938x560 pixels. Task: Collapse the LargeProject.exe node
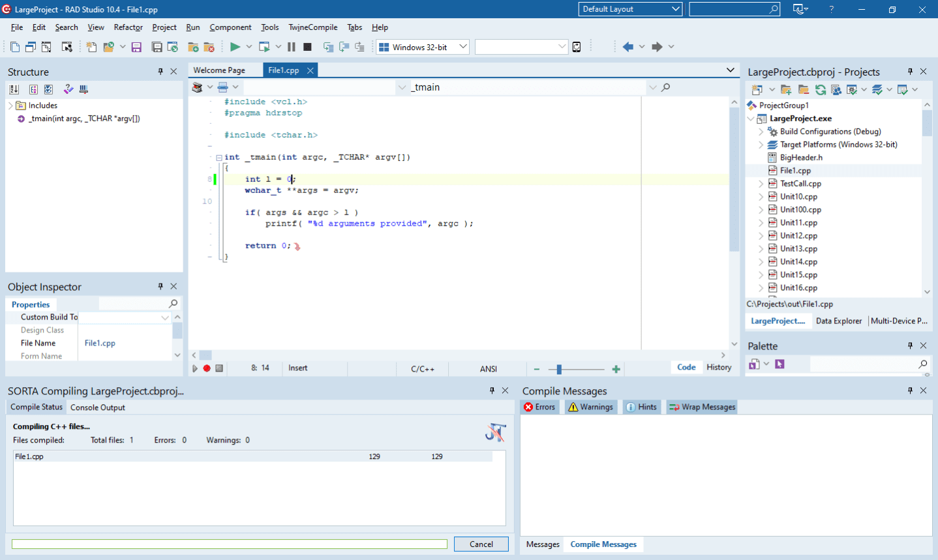coord(751,119)
